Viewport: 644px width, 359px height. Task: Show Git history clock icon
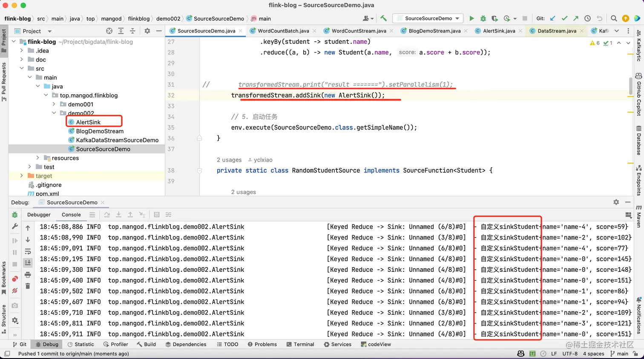(x=587, y=18)
